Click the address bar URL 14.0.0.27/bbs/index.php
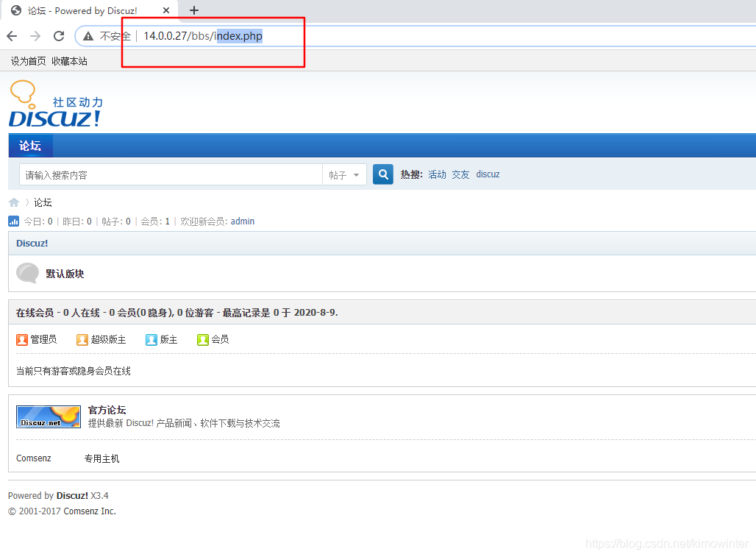This screenshot has width=756, height=557. [x=203, y=36]
